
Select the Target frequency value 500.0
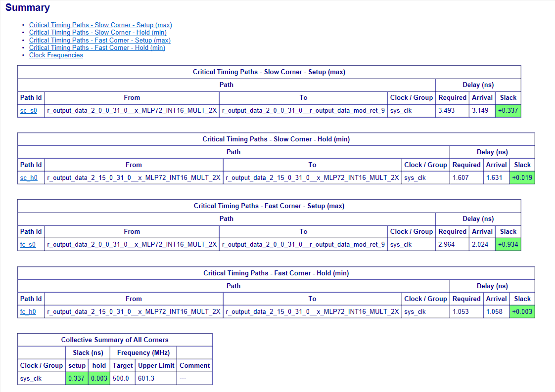[x=121, y=379]
